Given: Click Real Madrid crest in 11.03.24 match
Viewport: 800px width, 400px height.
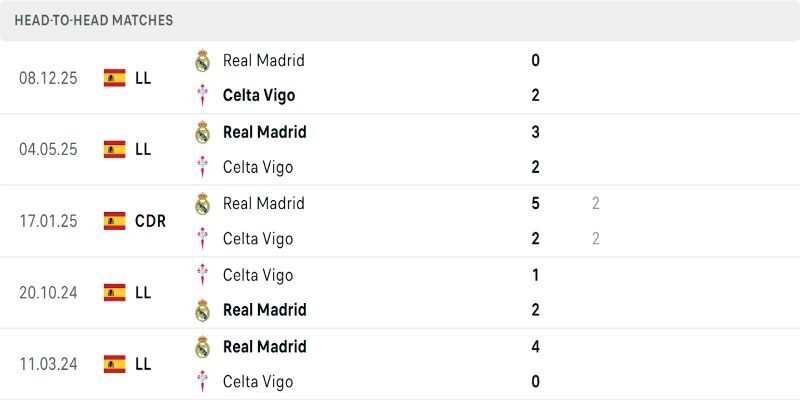Looking at the screenshot, I should (203, 347).
